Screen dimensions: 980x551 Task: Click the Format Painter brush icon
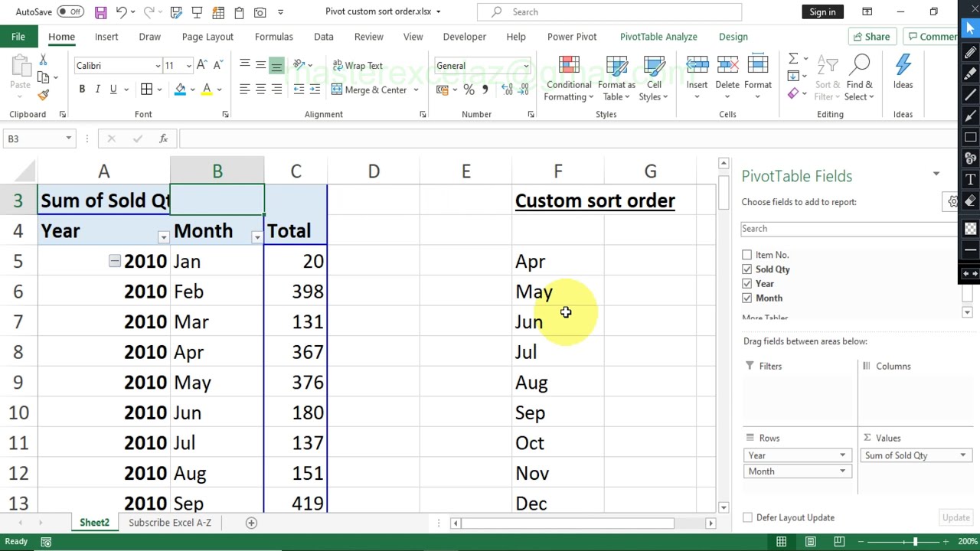click(x=43, y=94)
